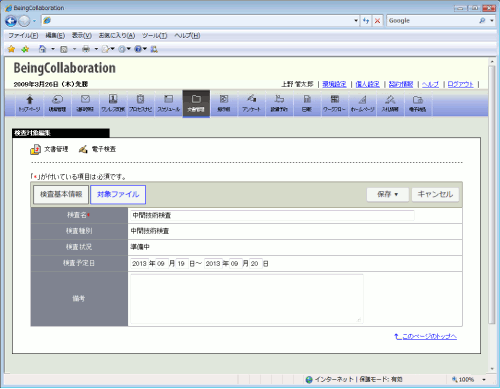This screenshot has width=500, height=389.
Task: Click the Google search magnifier icon
Action: click(482, 21)
